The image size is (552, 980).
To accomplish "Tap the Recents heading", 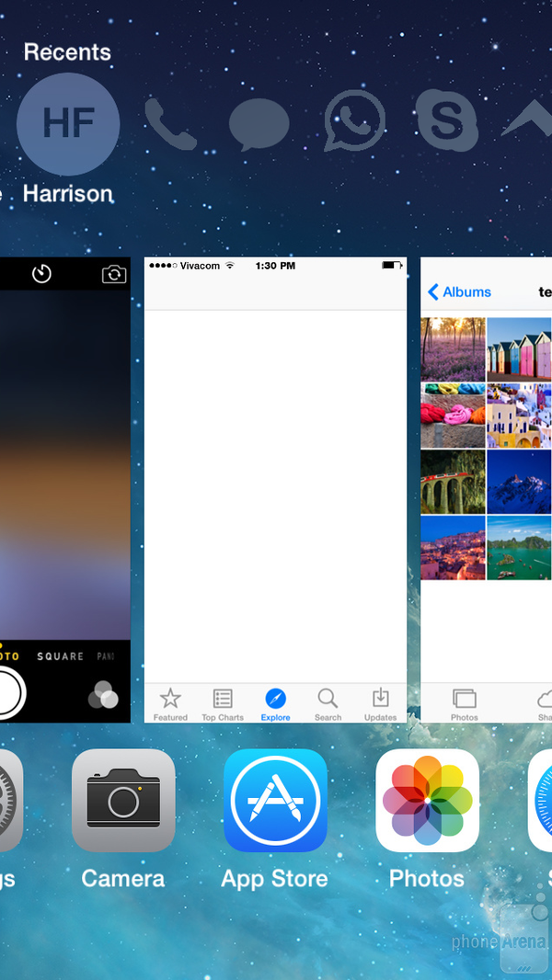I will point(67,51).
